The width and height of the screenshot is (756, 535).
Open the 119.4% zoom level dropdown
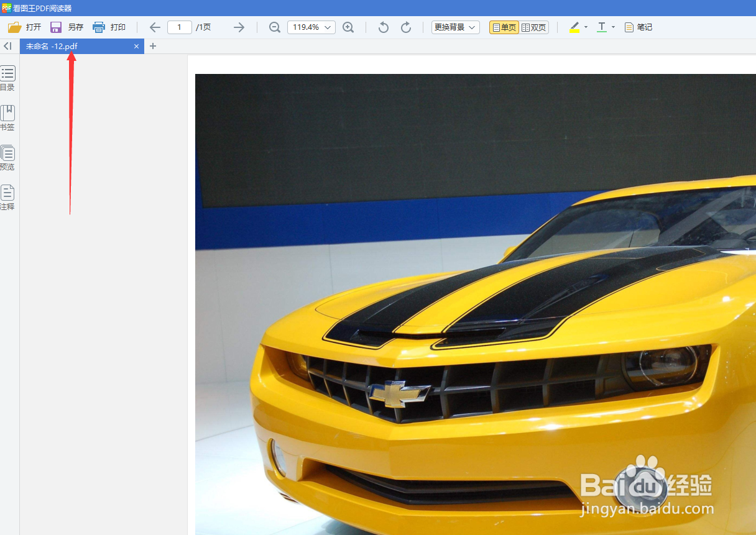[x=311, y=27]
